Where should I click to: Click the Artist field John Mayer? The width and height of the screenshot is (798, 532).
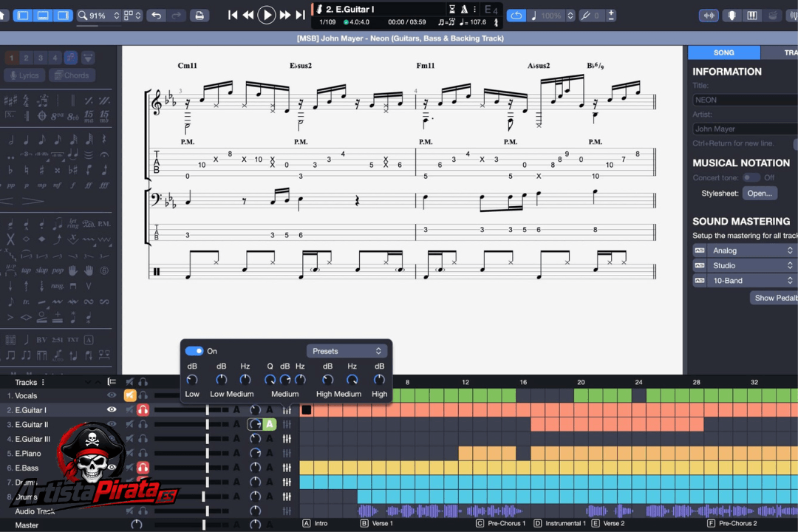745,129
